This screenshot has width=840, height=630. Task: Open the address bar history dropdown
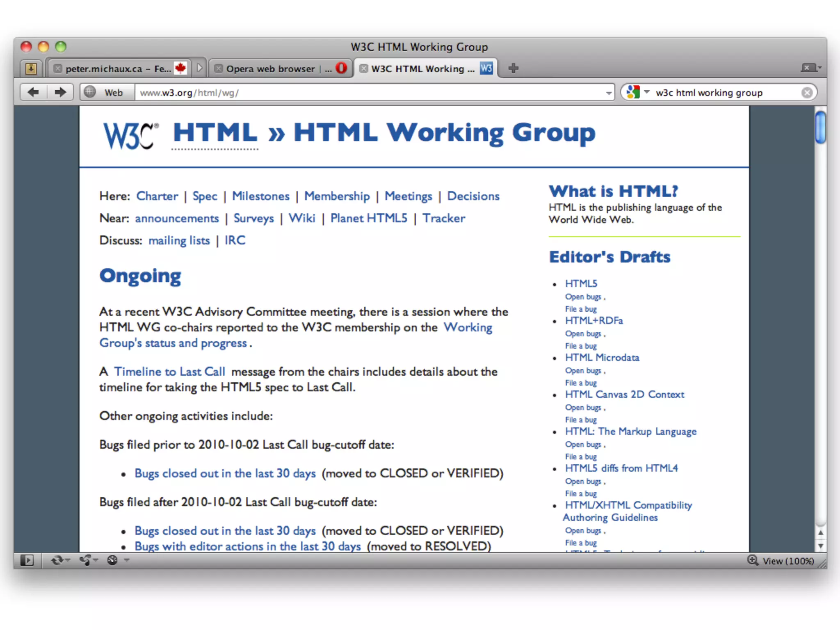tap(609, 93)
